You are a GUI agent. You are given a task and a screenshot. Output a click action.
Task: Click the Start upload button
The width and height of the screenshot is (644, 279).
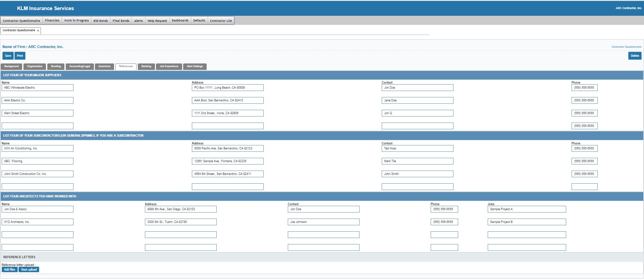[x=29, y=270]
